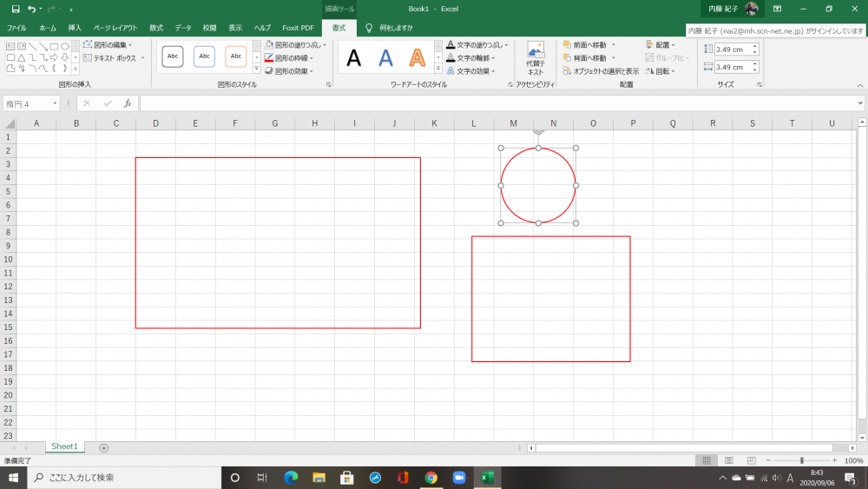Screen dimensions: 868x489
Task: Apply the orange outlined WordArt style
Action: (x=418, y=58)
